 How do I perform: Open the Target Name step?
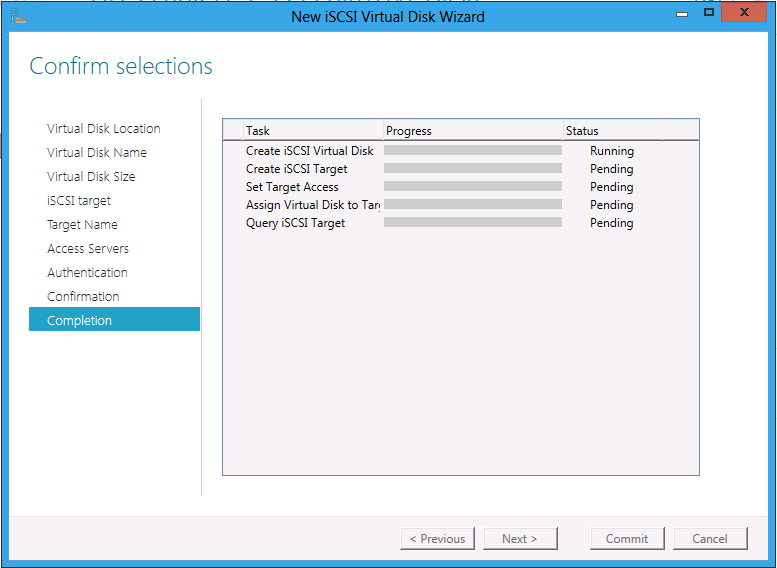pyautogui.click(x=82, y=225)
